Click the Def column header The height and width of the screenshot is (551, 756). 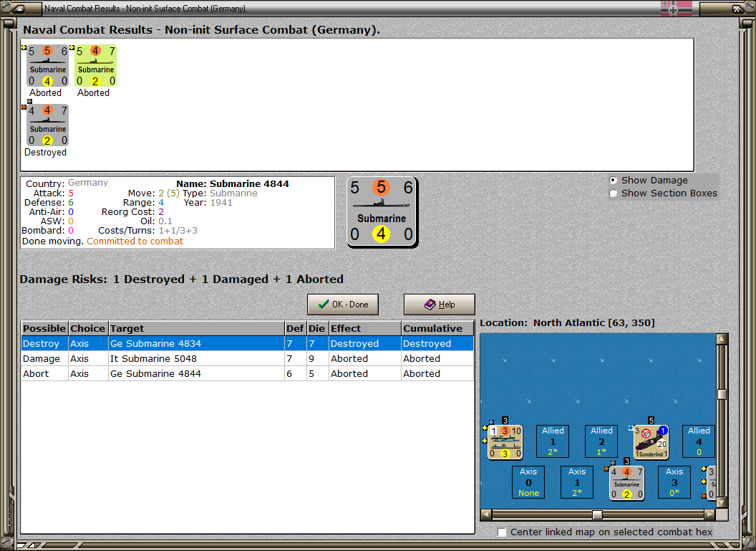(295, 329)
